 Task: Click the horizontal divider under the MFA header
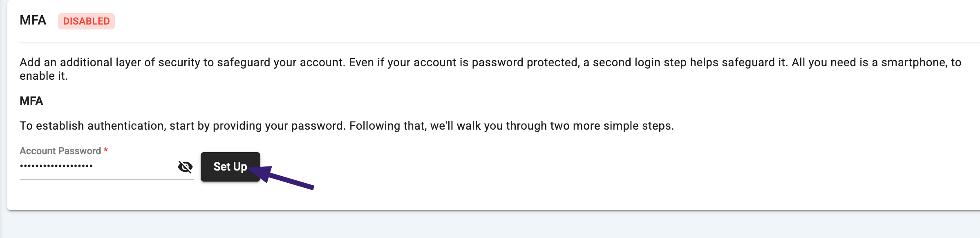tap(490, 43)
